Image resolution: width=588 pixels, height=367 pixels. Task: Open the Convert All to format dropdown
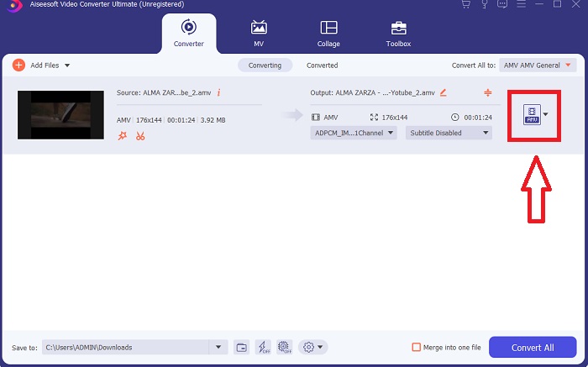[538, 65]
